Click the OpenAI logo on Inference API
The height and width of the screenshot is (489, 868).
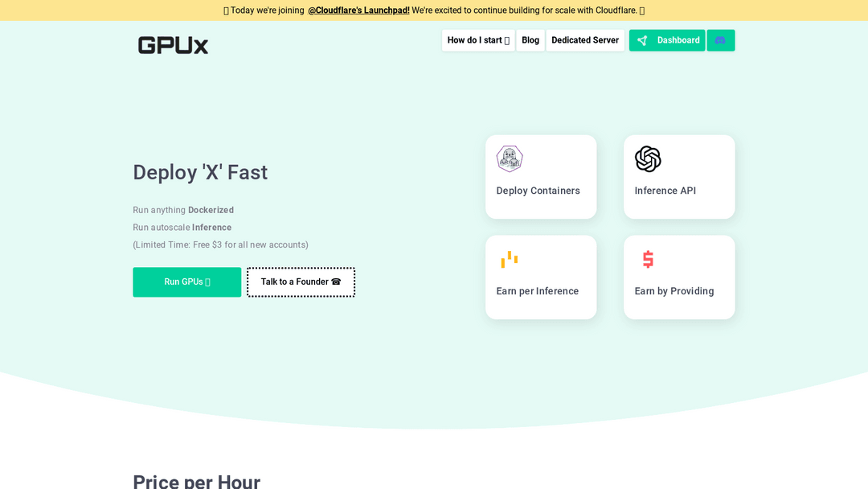click(648, 159)
